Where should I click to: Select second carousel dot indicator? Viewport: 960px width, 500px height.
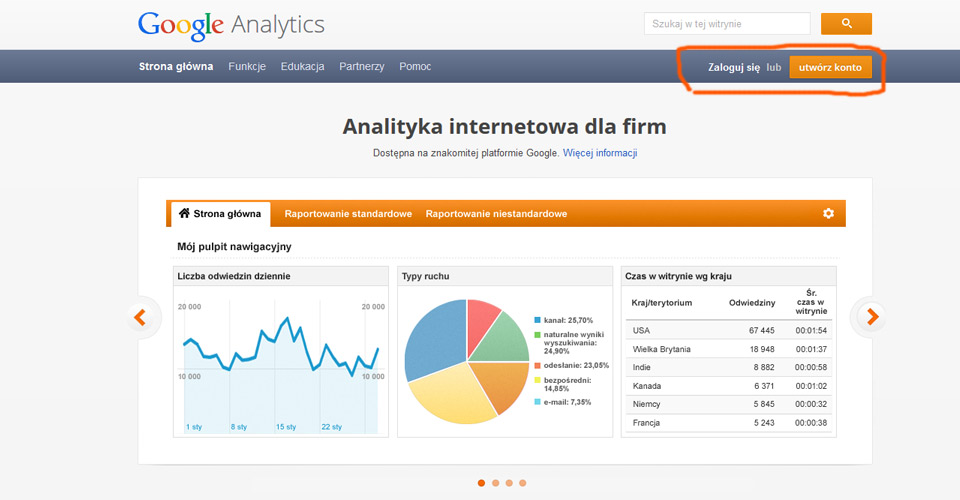point(495,483)
